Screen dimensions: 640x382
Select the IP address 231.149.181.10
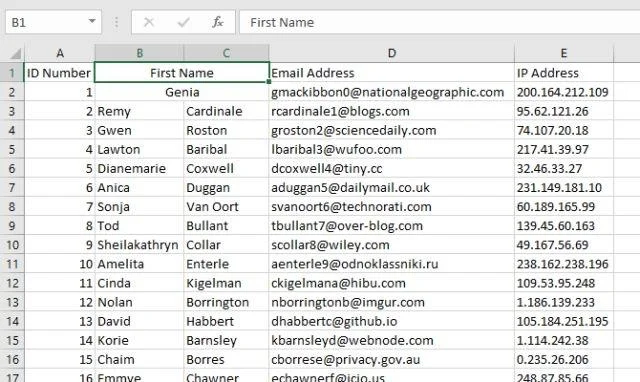click(564, 187)
